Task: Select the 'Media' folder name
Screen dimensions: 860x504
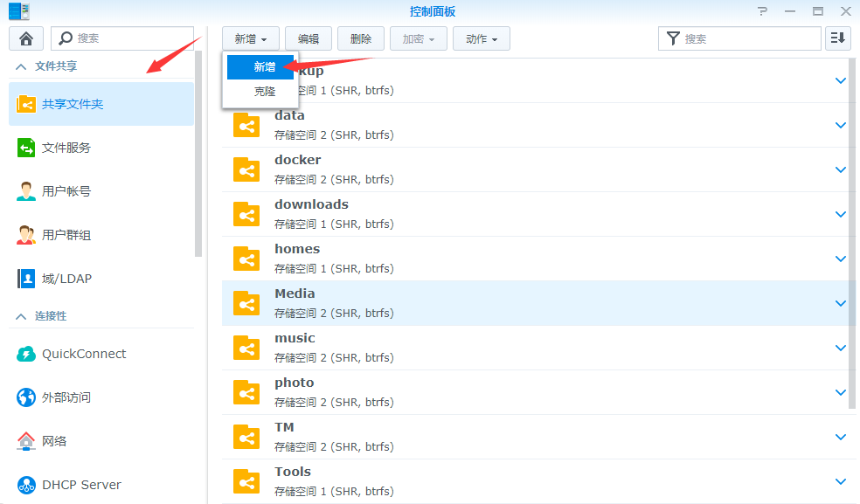Action: click(295, 293)
